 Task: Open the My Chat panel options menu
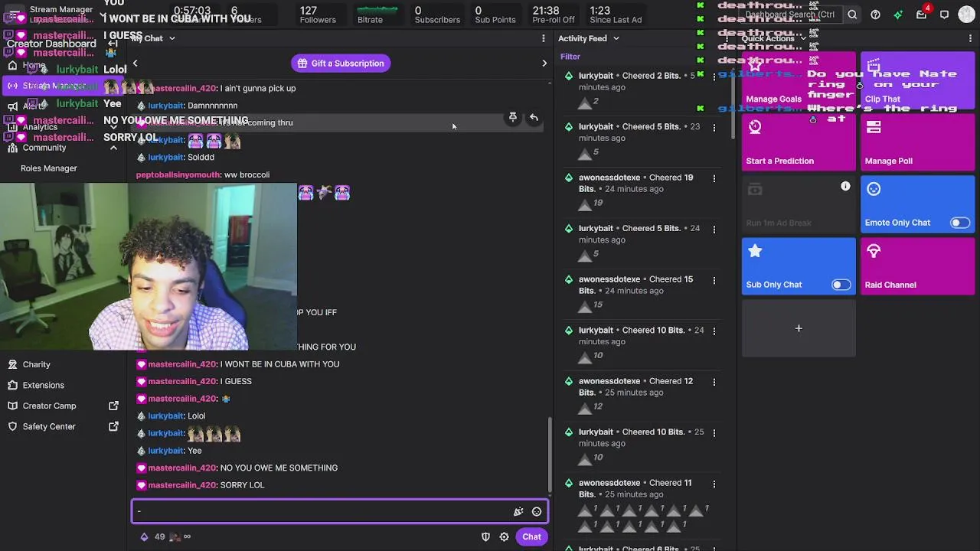pos(544,38)
